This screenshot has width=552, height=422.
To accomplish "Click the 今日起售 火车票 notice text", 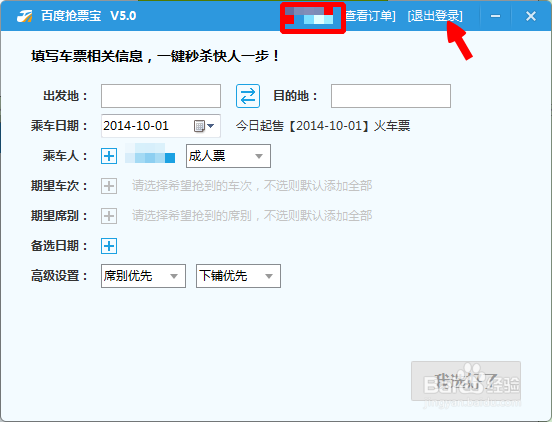I will pyautogui.click(x=323, y=126).
